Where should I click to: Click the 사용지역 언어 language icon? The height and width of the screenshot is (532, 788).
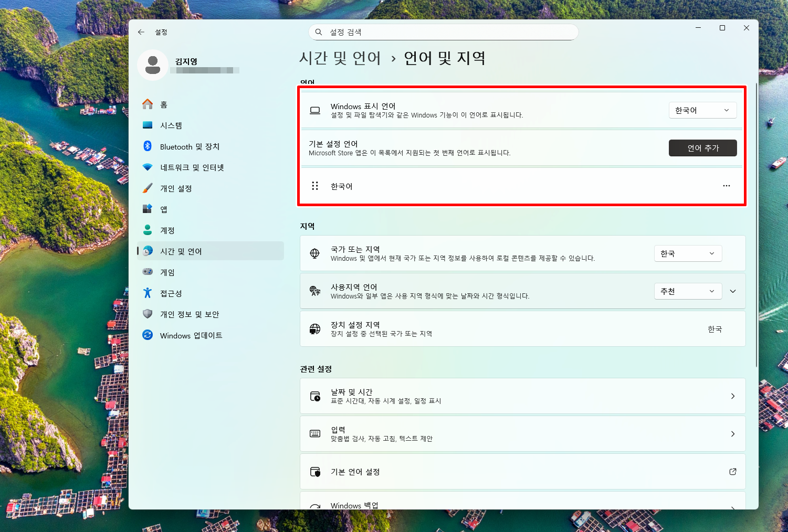click(315, 291)
